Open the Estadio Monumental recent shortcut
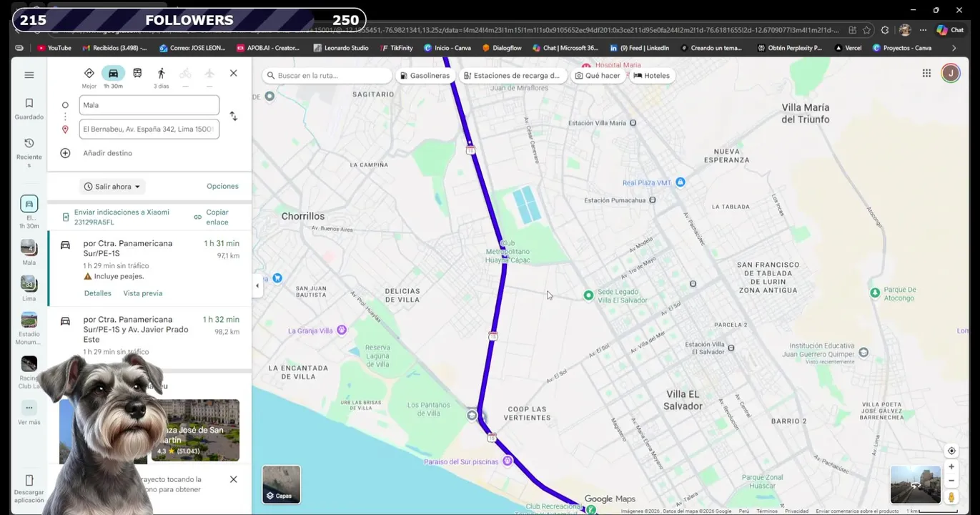 pos(29,328)
